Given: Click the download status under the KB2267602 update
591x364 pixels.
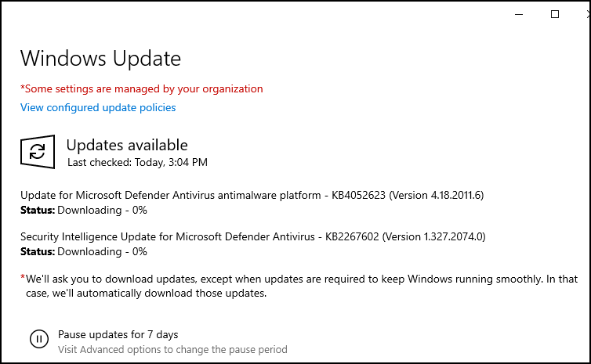Looking at the screenshot, I should 84,251.
